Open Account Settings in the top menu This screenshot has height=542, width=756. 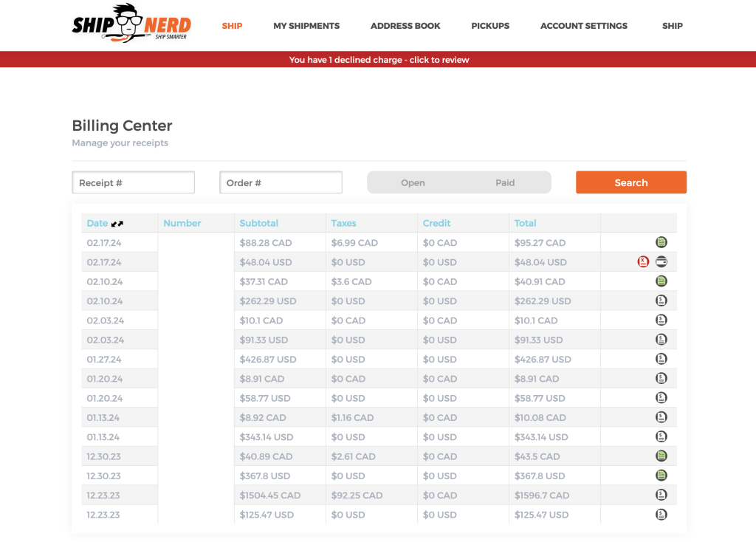pos(583,26)
